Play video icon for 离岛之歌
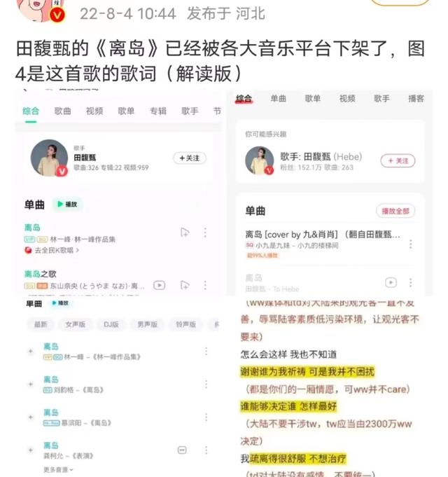The height and width of the screenshot is (477, 448). [x=160, y=285]
